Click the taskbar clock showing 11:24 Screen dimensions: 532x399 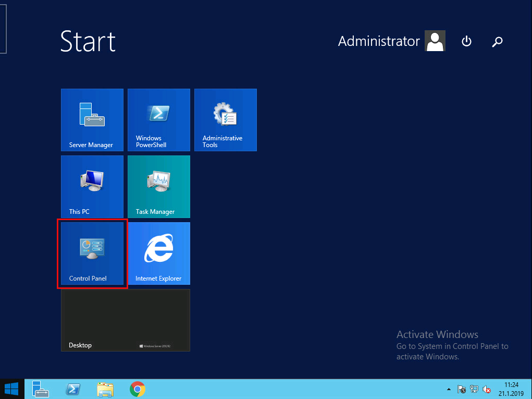511,389
